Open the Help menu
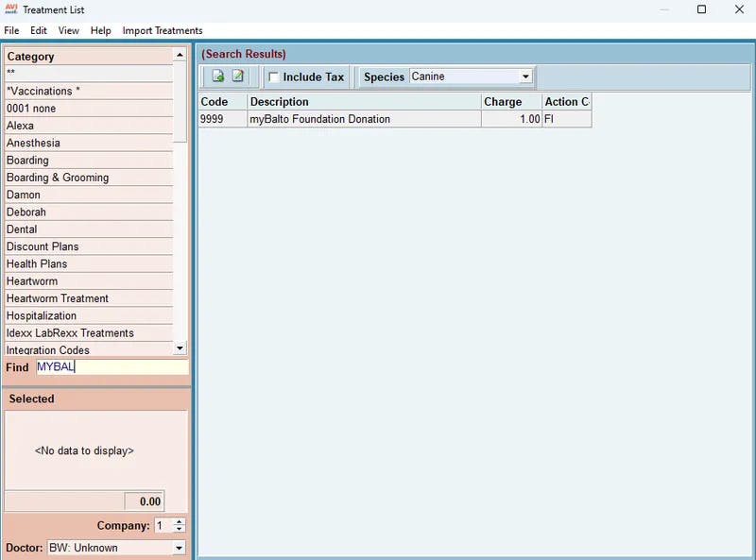756x560 pixels. [x=100, y=30]
